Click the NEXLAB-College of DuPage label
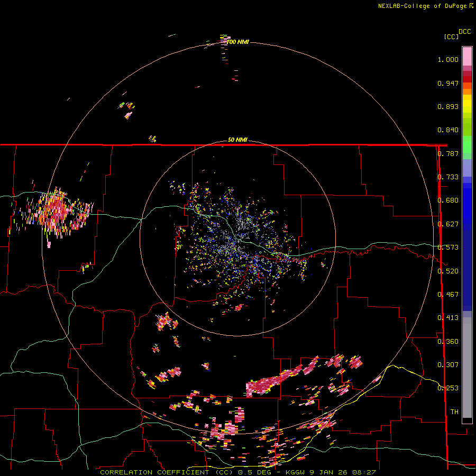This screenshot has height=476, width=476. tap(423, 6)
